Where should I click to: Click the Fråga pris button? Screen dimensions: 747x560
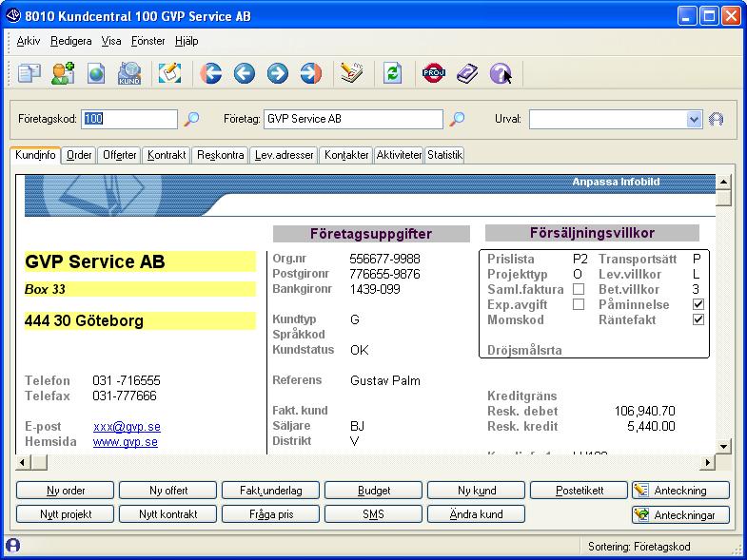270,514
